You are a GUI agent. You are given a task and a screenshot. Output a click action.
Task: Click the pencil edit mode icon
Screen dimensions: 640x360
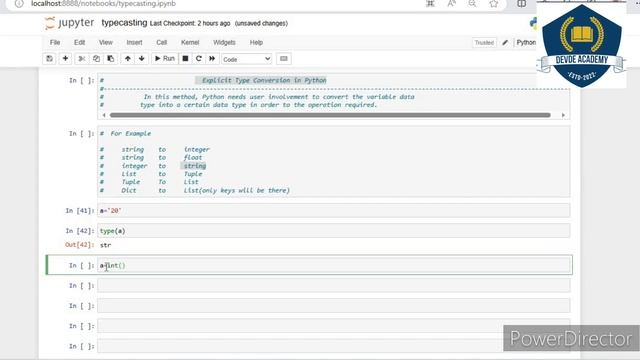click(x=505, y=42)
